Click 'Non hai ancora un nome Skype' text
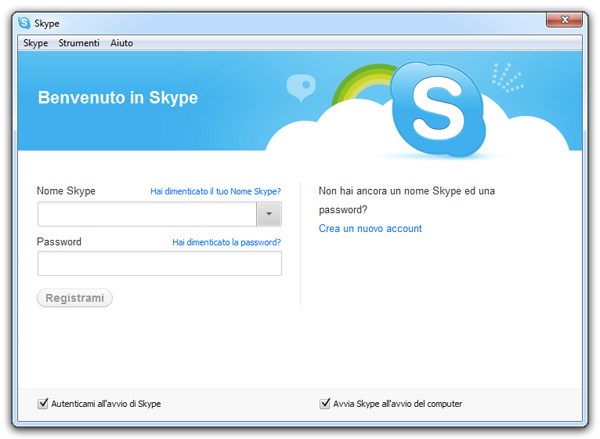 click(x=407, y=200)
